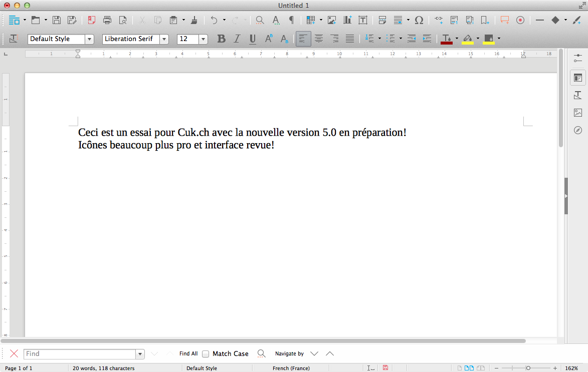Open Find & Replace magnifier icon in toolbar
This screenshot has height=372, width=588.
tap(260, 20)
